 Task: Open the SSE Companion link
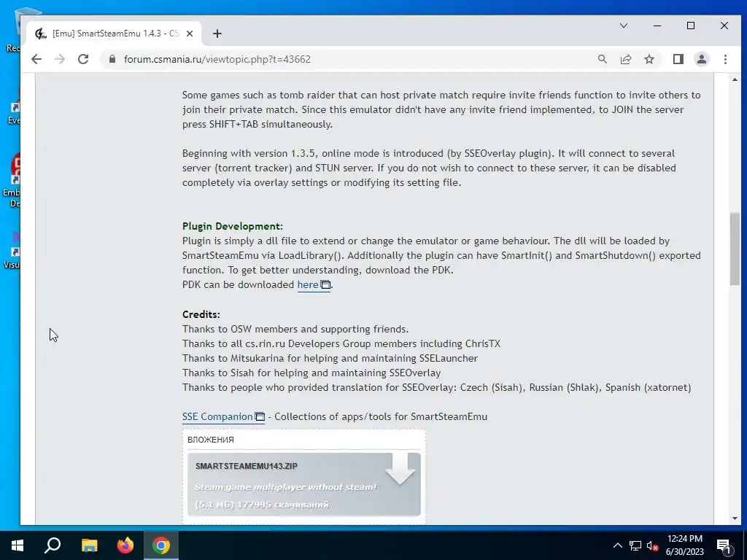[x=223, y=416]
